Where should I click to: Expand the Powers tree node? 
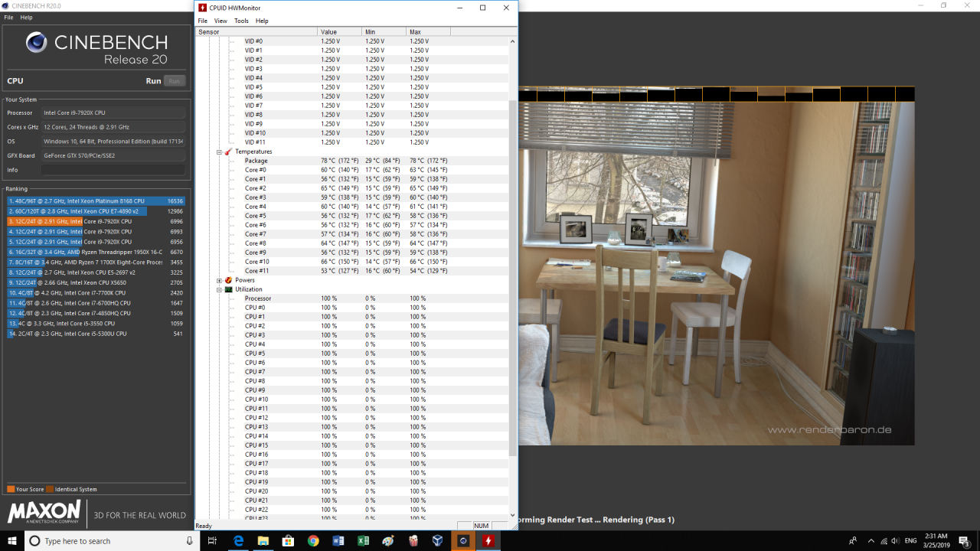pyautogui.click(x=219, y=280)
